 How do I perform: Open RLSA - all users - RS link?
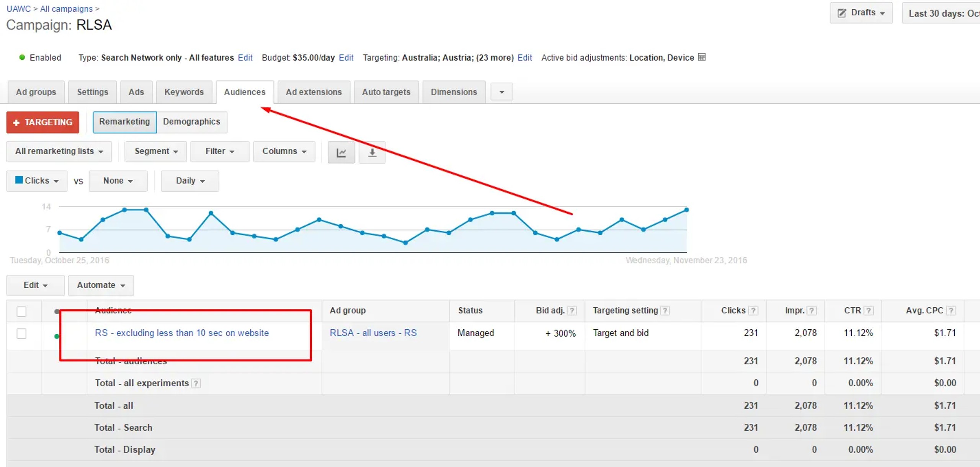pos(373,333)
